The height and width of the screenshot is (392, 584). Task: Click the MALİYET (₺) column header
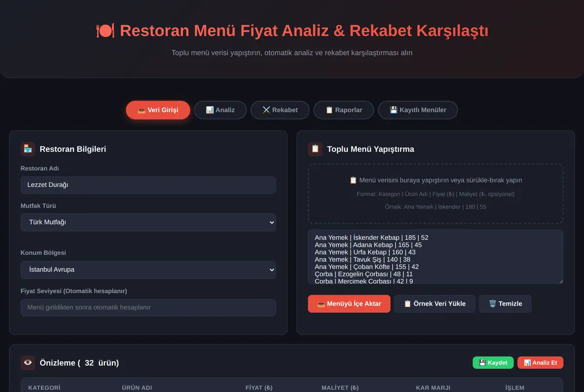point(340,388)
